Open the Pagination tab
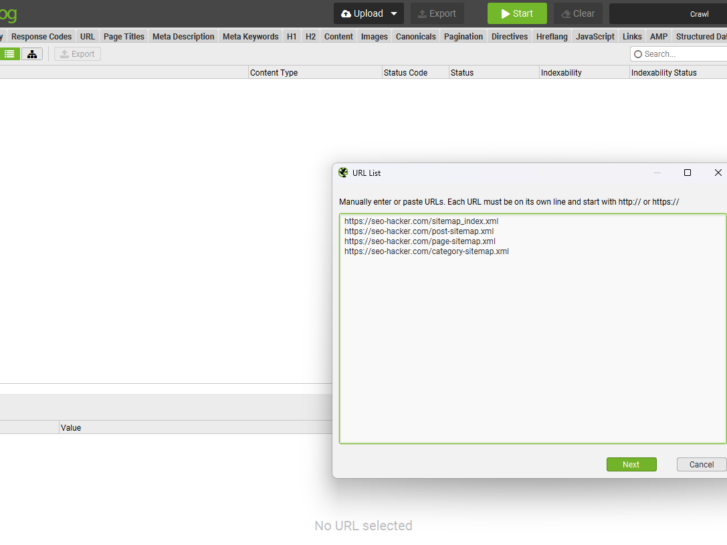The width and height of the screenshot is (727, 545). coord(464,36)
